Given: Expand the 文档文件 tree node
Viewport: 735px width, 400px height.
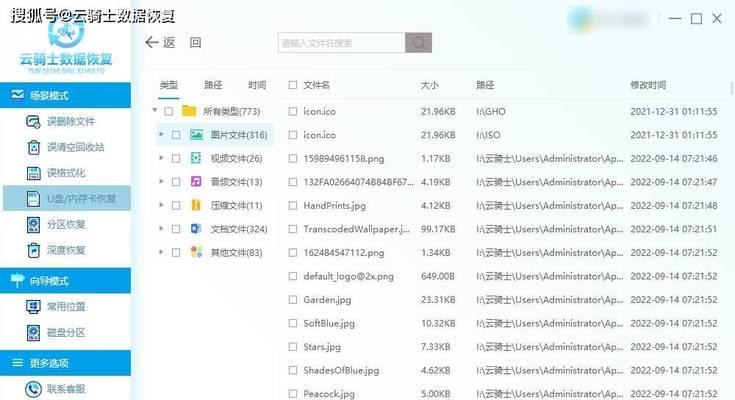Looking at the screenshot, I should click(x=161, y=228).
